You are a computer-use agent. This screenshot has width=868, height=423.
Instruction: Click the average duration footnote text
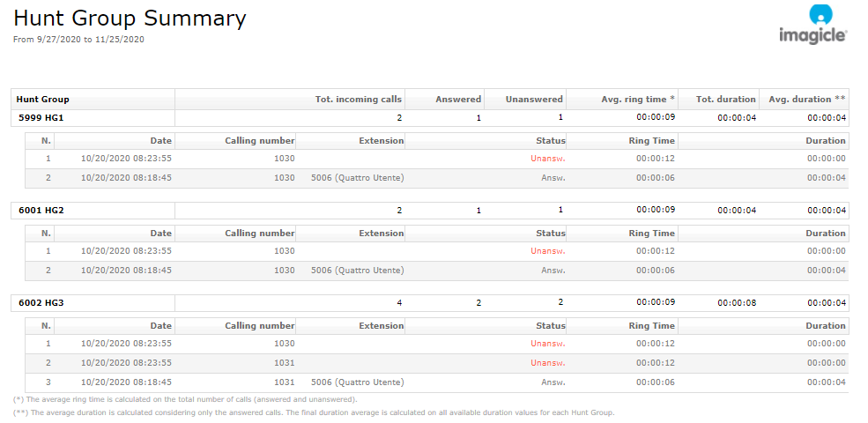[x=313, y=412]
